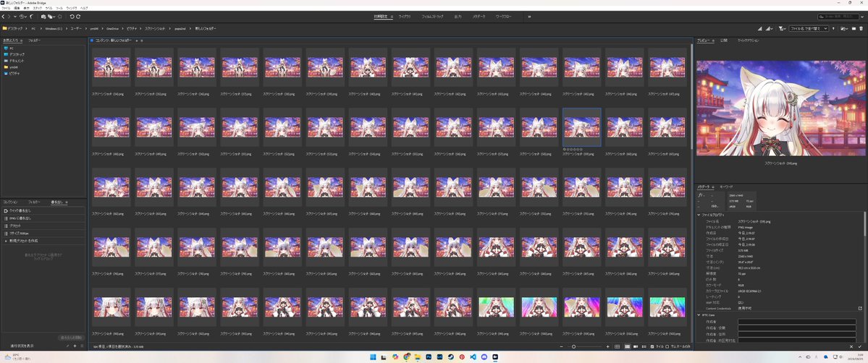Open Visual Studio Code from the taskbar
Viewport: 868px width, 363px height.
tap(473, 357)
